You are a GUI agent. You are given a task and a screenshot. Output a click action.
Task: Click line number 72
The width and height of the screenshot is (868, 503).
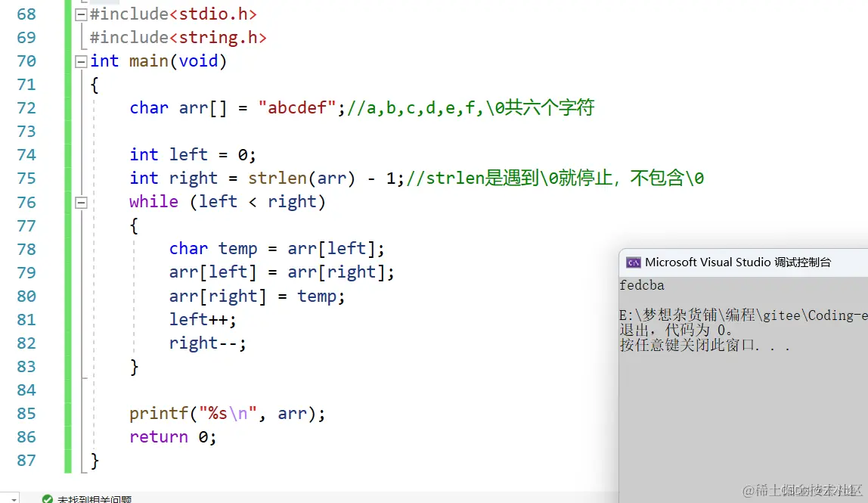point(26,107)
